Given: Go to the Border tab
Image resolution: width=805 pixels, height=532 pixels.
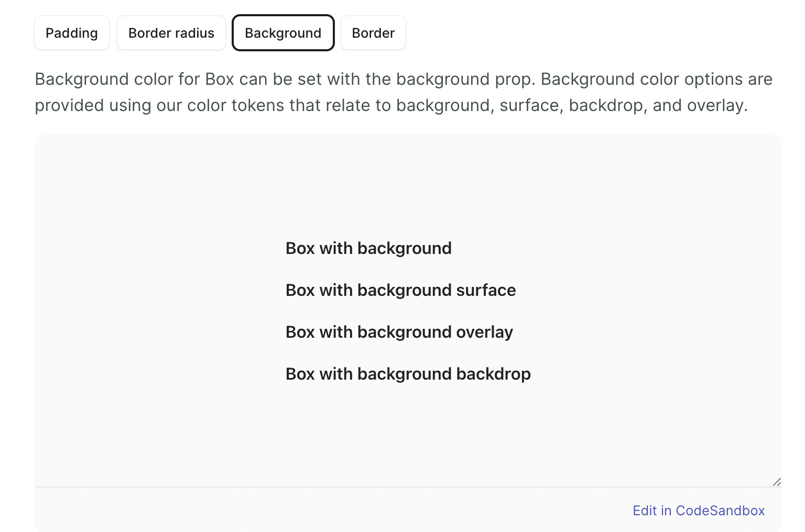Looking at the screenshot, I should pyautogui.click(x=373, y=33).
